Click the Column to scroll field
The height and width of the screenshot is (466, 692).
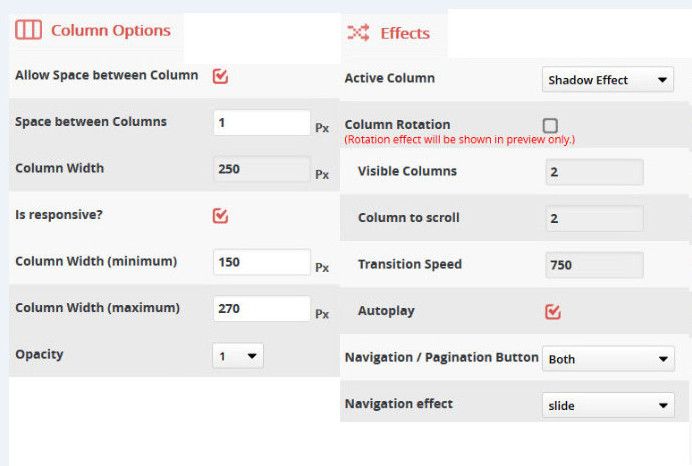tap(594, 218)
